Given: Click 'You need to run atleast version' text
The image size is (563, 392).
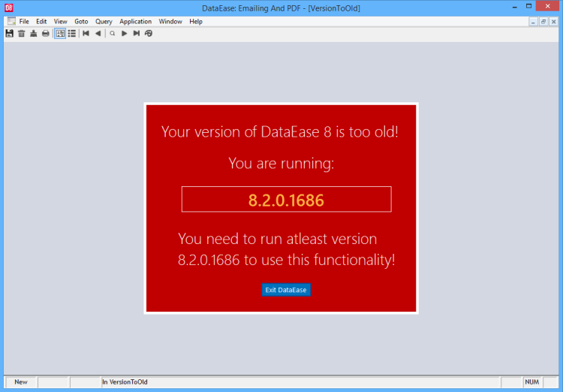Looking at the screenshot, I should click(277, 239).
